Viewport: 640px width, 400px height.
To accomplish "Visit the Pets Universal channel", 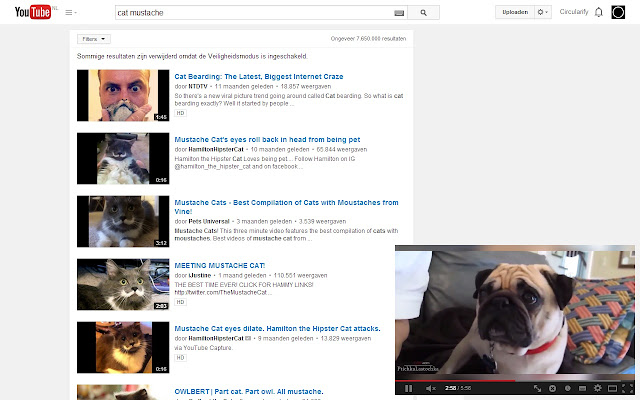I will pyautogui.click(x=209, y=221).
